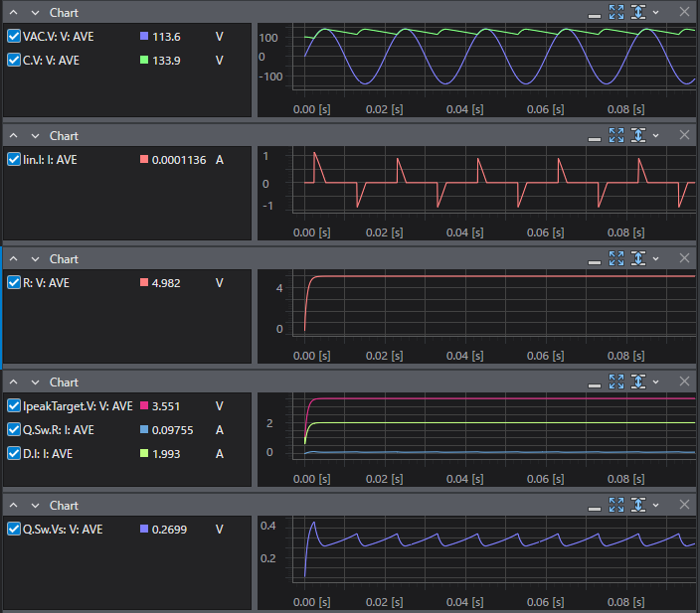
Task: Click the Chart title of the Q.Sw.Vs panel
Action: (x=64, y=505)
